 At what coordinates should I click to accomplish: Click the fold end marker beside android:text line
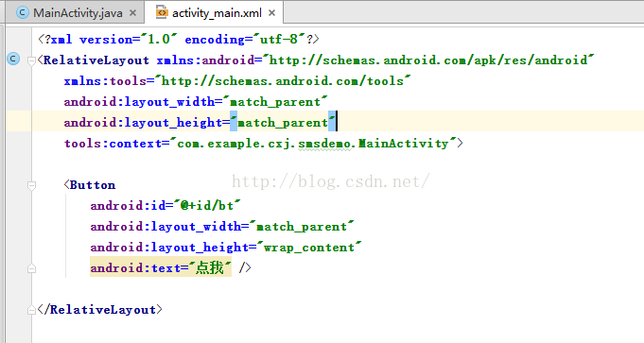coord(31,268)
